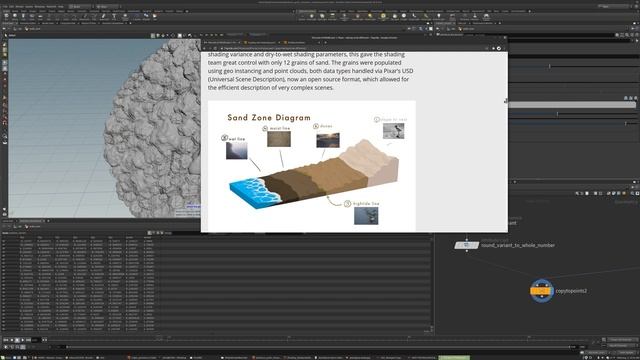
Task: Click play forward in the playbar
Action: 23,340
